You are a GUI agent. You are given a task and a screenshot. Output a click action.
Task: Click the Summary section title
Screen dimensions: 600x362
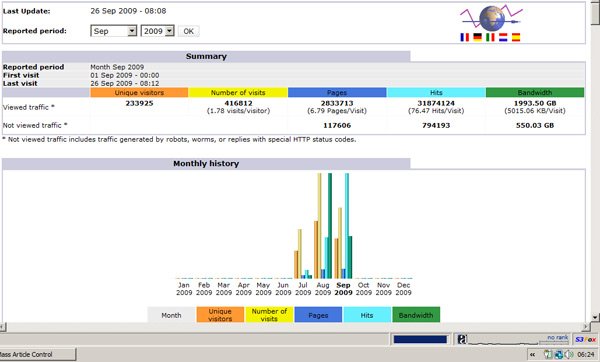[206, 56]
